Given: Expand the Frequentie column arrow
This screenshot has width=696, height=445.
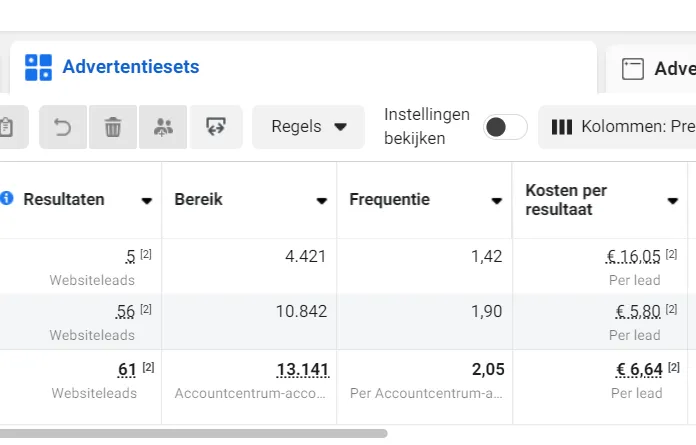Looking at the screenshot, I should [497, 201].
